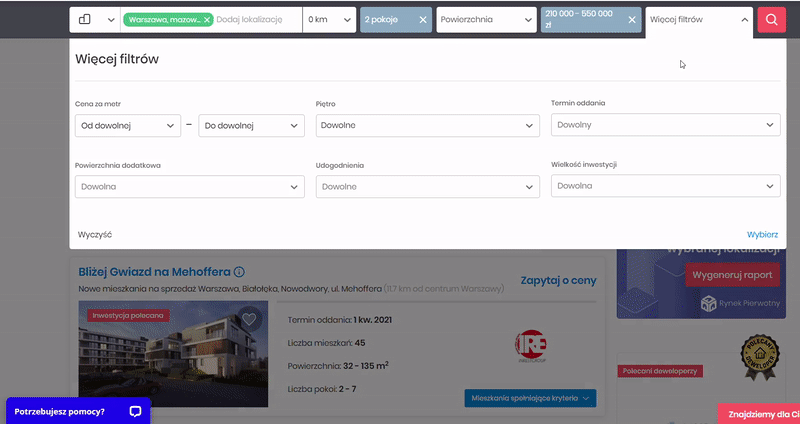800x424 pixels.
Task: Click Zapytaj o ceny link
Action: click(x=558, y=280)
